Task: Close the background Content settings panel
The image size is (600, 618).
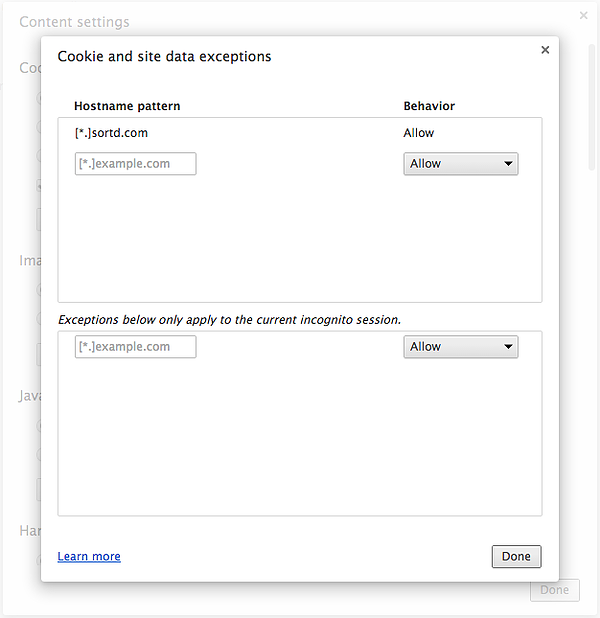Action: coord(584,16)
